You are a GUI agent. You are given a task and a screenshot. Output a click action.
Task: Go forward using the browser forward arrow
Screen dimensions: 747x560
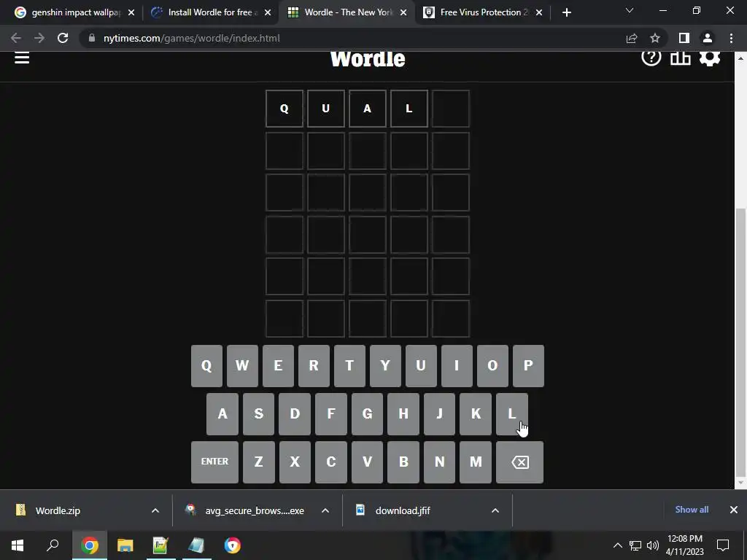click(x=39, y=38)
